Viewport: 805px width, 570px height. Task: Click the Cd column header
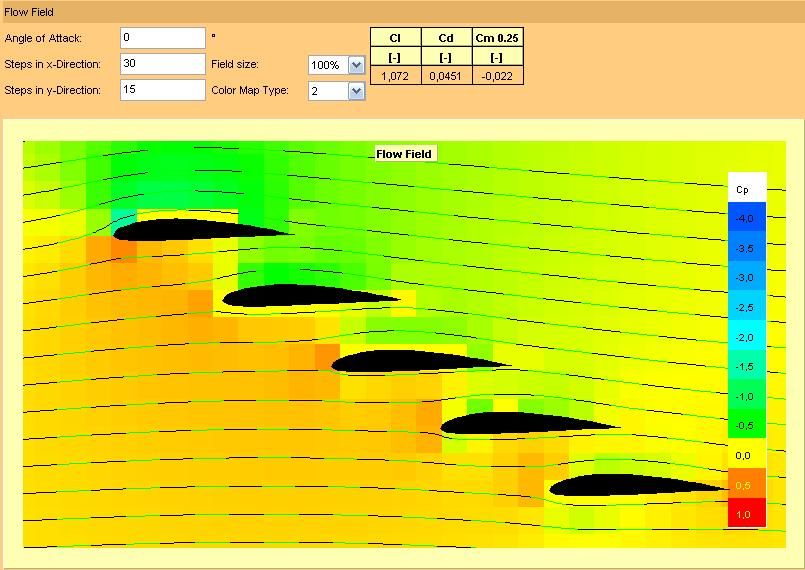446,38
